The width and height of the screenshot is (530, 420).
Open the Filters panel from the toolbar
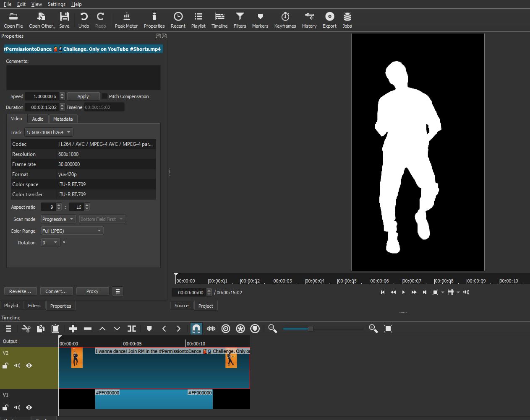coord(240,20)
